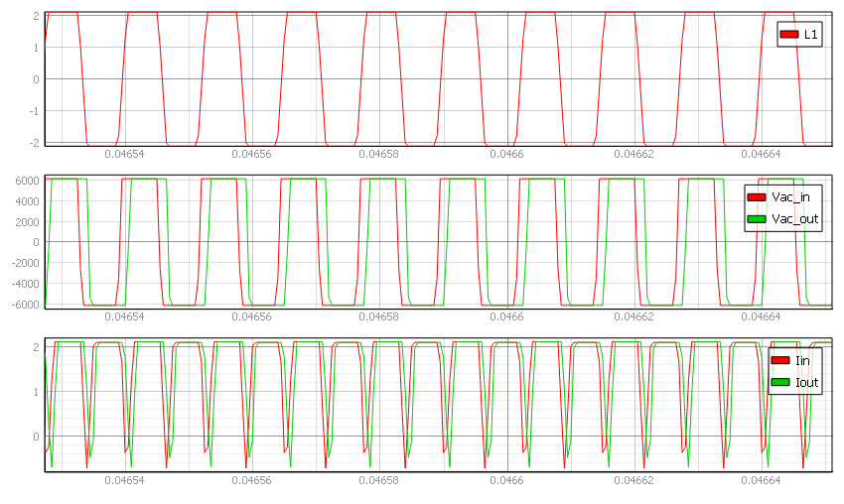Click the 0.04658 tick under the L1 plot
The height and width of the screenshot is (504, 844).
(378, 154)
